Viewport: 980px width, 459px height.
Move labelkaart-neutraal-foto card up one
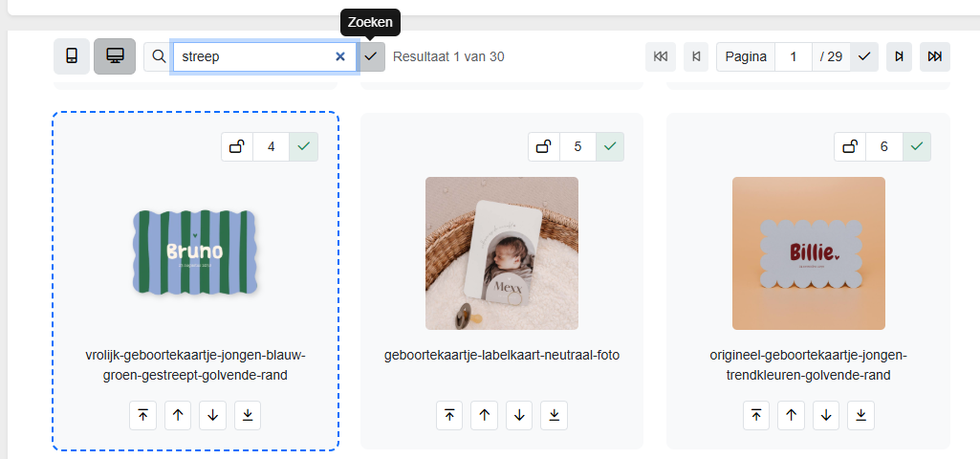[x=485, y=415]
